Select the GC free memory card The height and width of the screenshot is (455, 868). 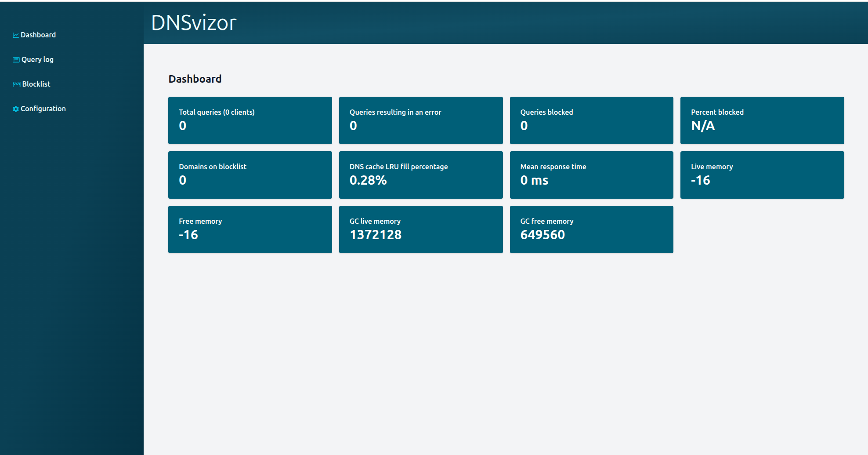pos(591,229)
